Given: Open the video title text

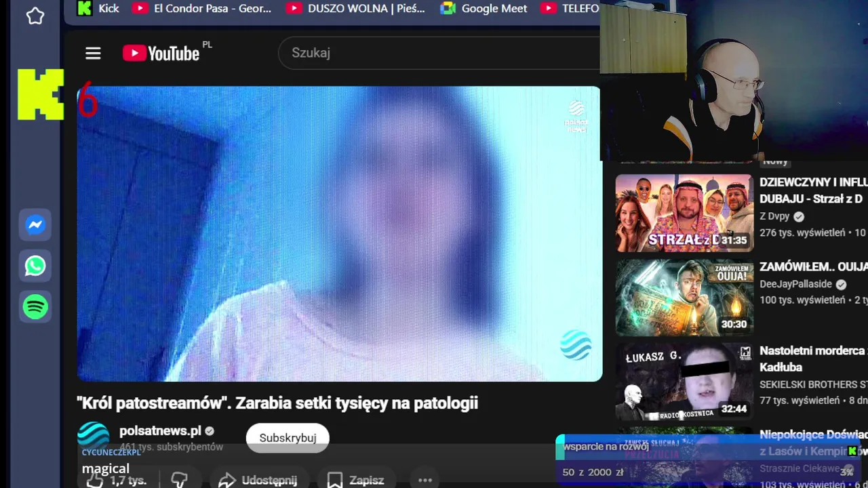Looking at the screenshot, I should (277, 403).
